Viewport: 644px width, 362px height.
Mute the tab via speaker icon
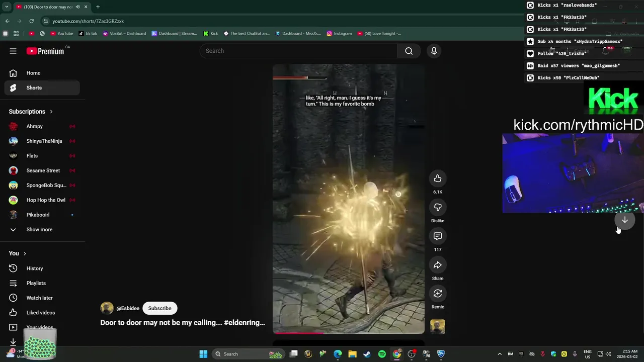click(x=77, y=7)
